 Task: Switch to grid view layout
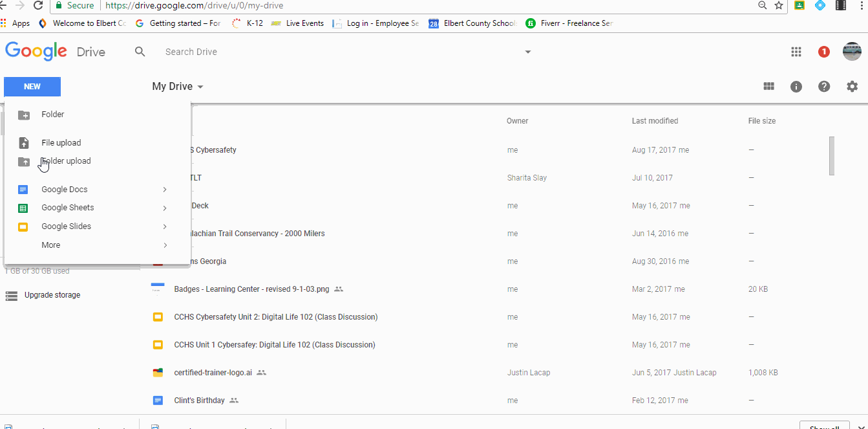tap(768, 86)
